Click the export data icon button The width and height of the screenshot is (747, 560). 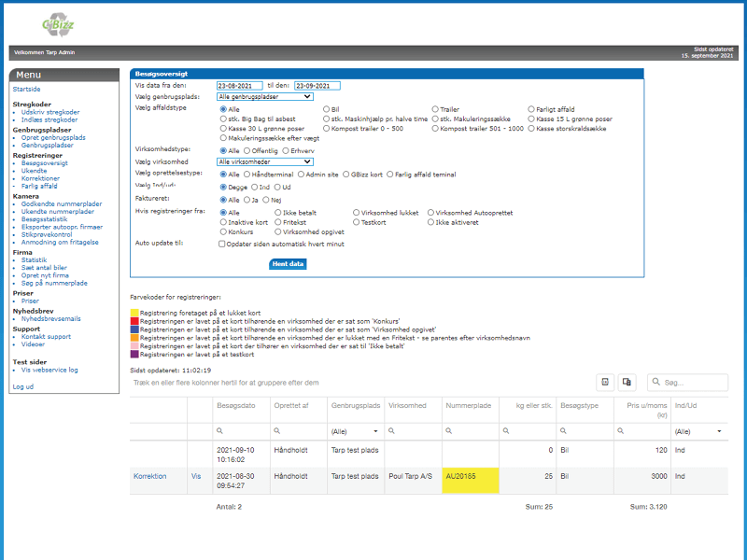pyautogui.click(x=605, y=382)
